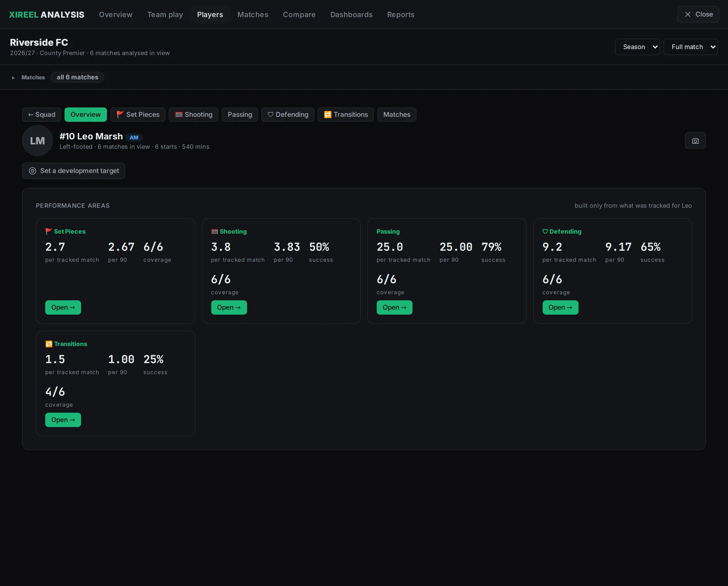Click the LM player avatar
Image resolution: width=728 pixels, height=586 pixels.
[x=37, y=141]
